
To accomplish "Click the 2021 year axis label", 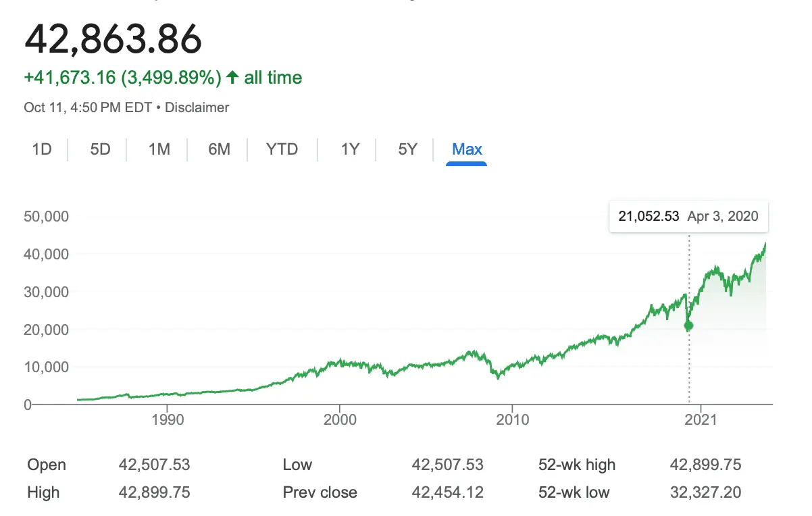I will click(701, 419).
